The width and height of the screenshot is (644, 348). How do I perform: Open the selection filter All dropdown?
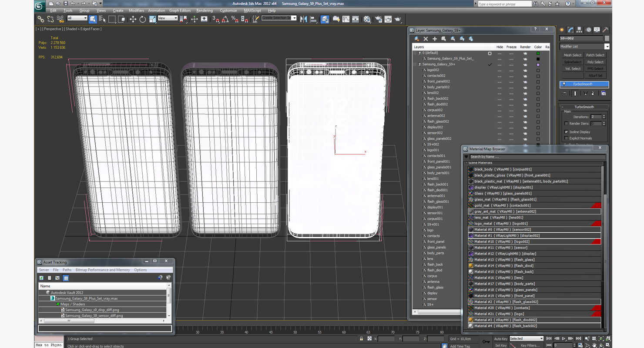77,18
